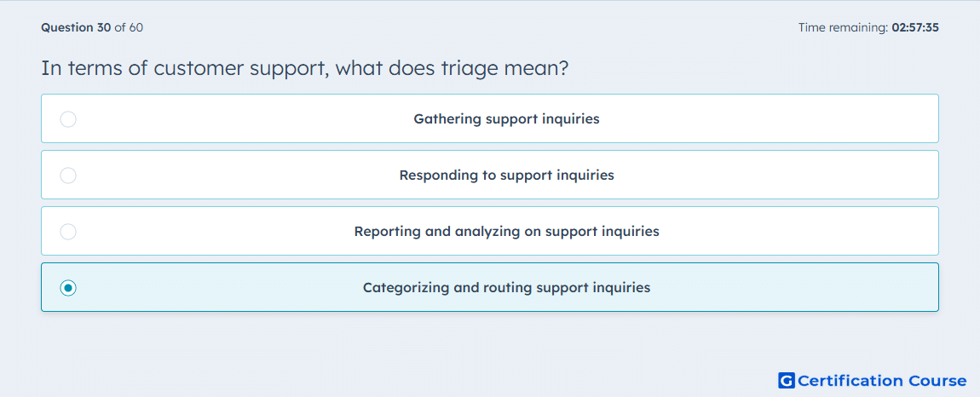Select the radio button for Responding to support inquiries

pyautogui.click(x=68, y=175)
